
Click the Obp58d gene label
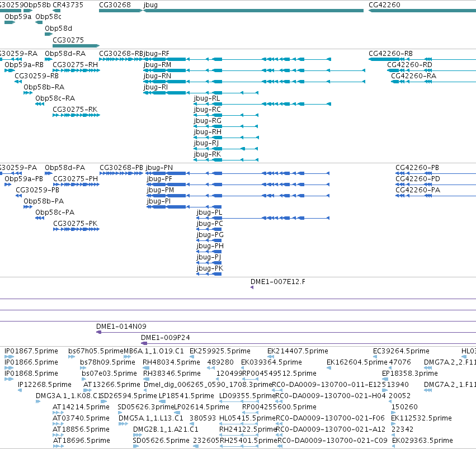(x=58, y=29)
